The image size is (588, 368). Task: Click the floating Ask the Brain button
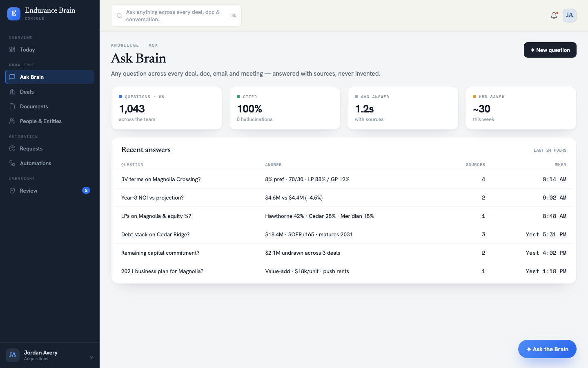(547, 349)
